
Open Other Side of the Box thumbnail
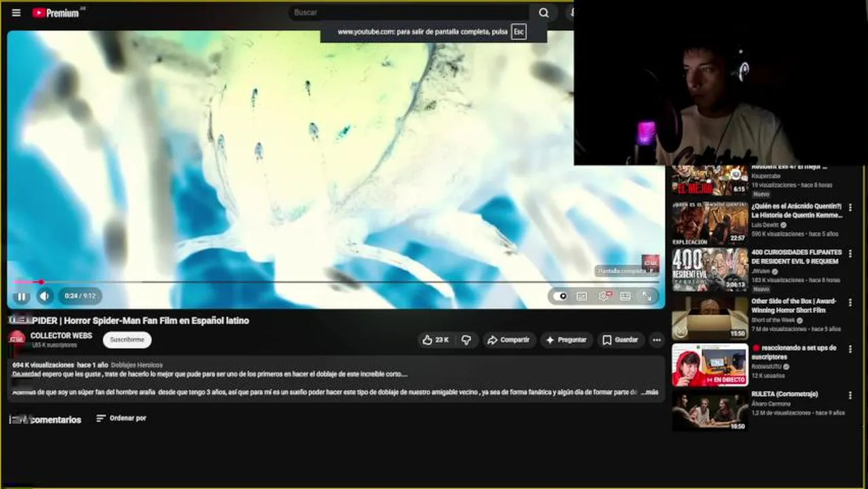(x=710, y=318)
